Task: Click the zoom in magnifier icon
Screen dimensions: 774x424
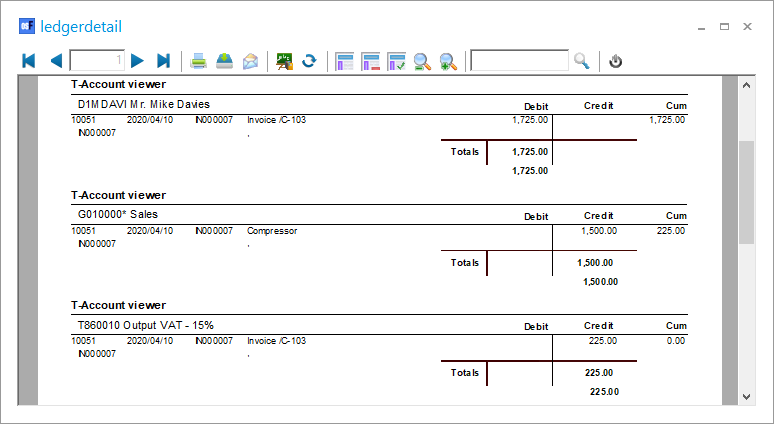Action: click(448, 61)
